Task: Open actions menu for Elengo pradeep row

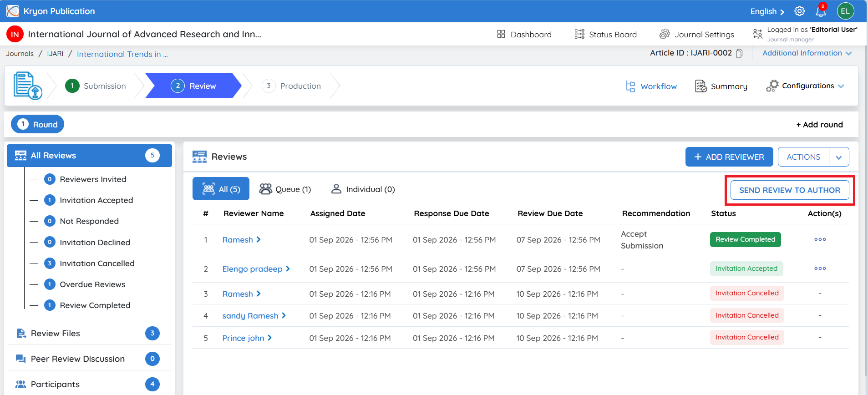Action: 820,268
